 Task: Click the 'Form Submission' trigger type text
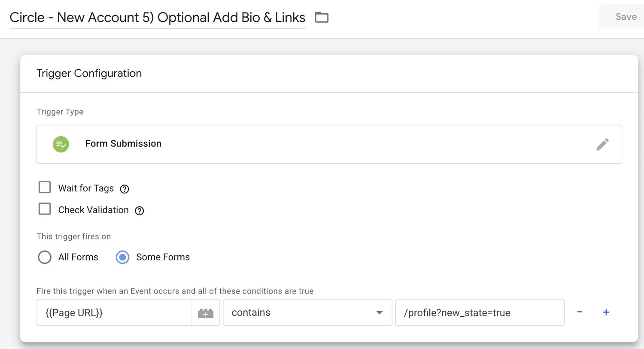pos(123,144)
